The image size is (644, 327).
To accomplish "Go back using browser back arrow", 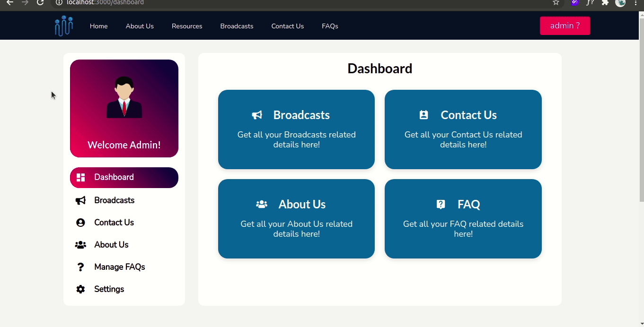I will (9, 3).
